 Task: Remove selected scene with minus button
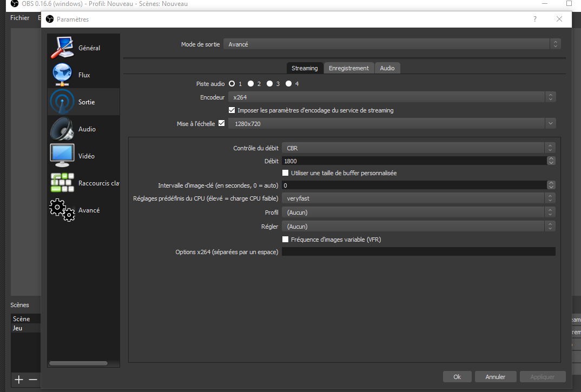click(x=33, y=380)
